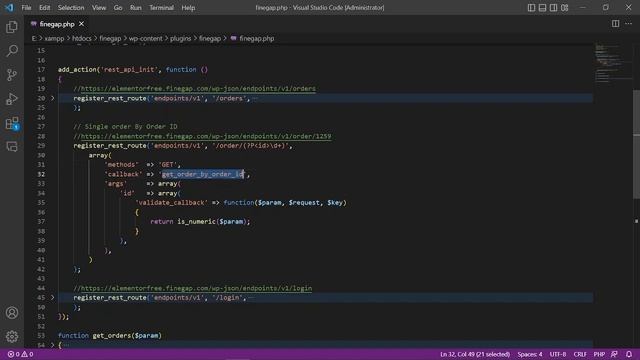Open the Run and Debug view

(12, 99)
